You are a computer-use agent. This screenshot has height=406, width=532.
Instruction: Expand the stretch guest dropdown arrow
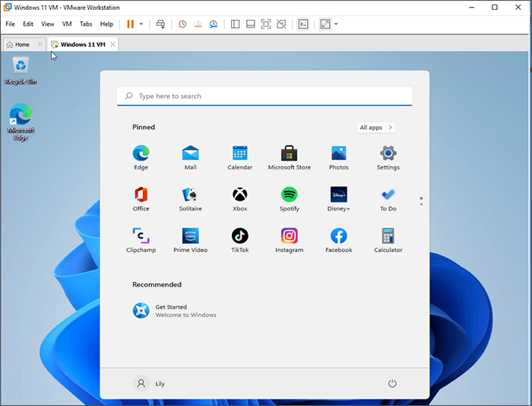tap(336, 24)
